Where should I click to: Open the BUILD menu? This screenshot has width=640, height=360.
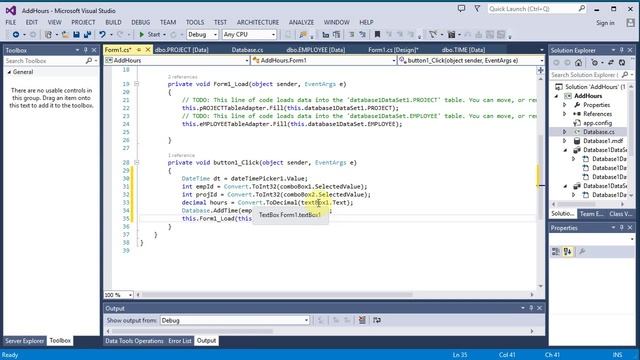click(x=113, y=22)
